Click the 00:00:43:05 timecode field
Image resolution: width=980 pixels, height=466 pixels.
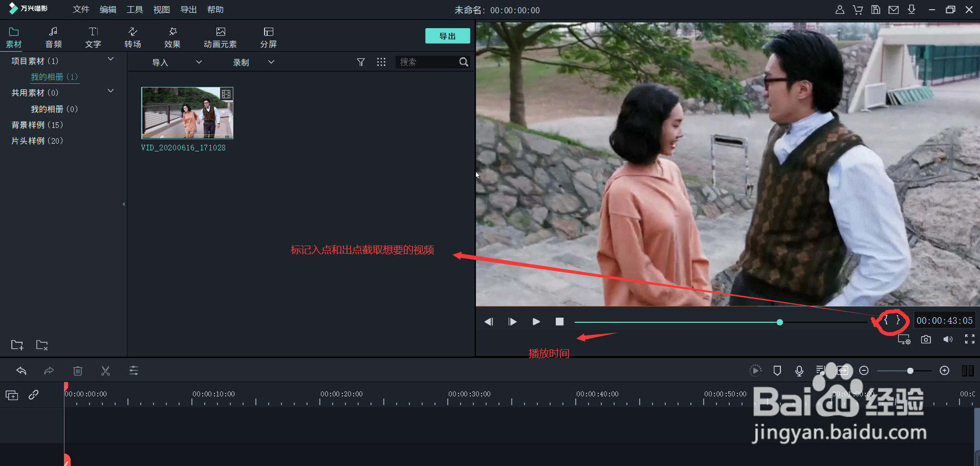click(944, 321)
